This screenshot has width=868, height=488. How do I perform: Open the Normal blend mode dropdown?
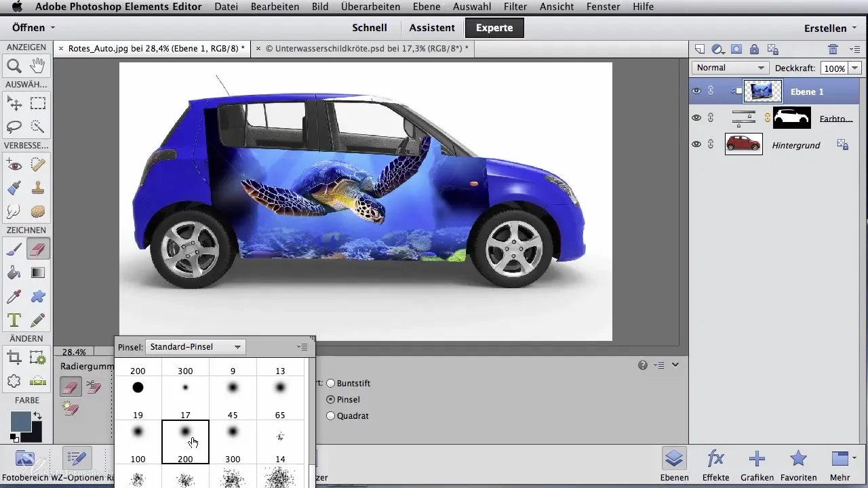[x=730, y=68]
